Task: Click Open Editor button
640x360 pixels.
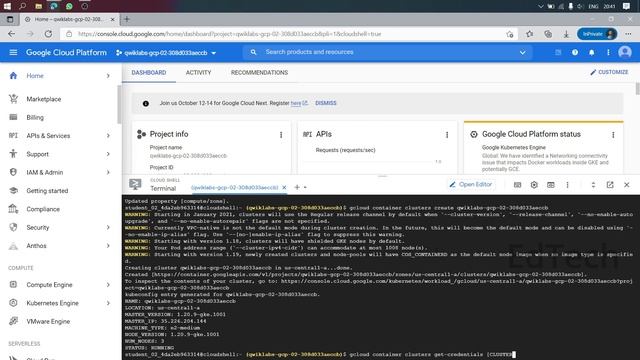Action: tap(471, 185)
